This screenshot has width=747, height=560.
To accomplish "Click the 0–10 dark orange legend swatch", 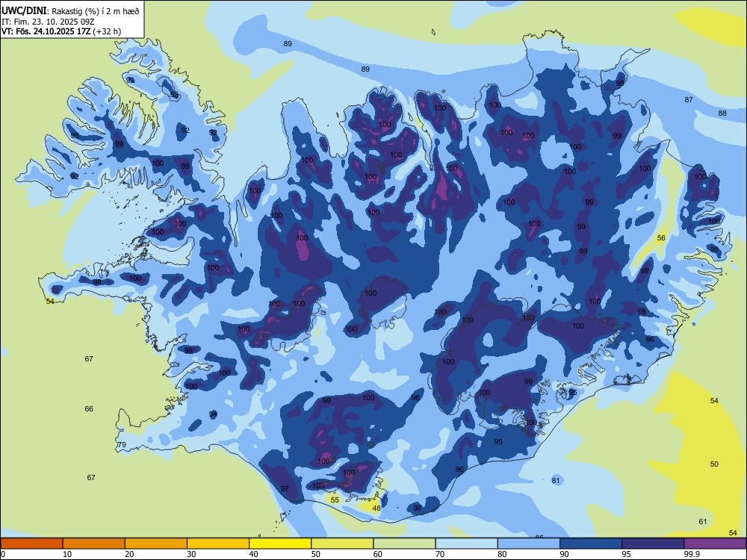I will point(31,544).
